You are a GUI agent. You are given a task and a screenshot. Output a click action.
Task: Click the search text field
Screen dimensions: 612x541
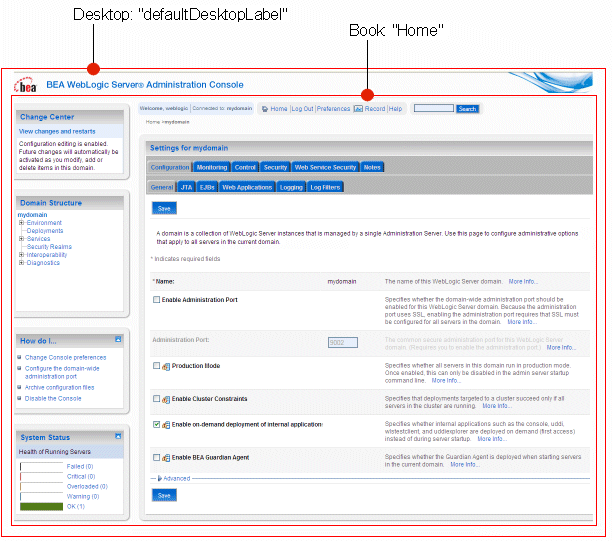[434, 108]
